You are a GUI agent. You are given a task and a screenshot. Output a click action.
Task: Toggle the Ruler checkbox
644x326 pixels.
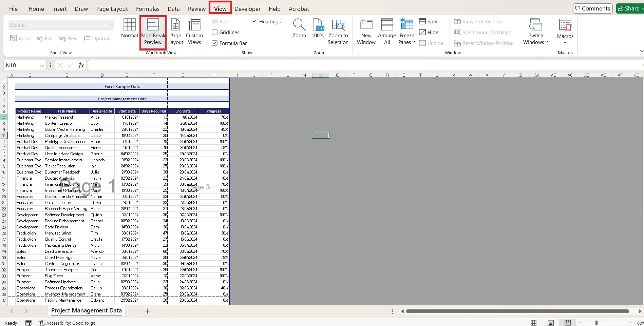click(215, 21)
